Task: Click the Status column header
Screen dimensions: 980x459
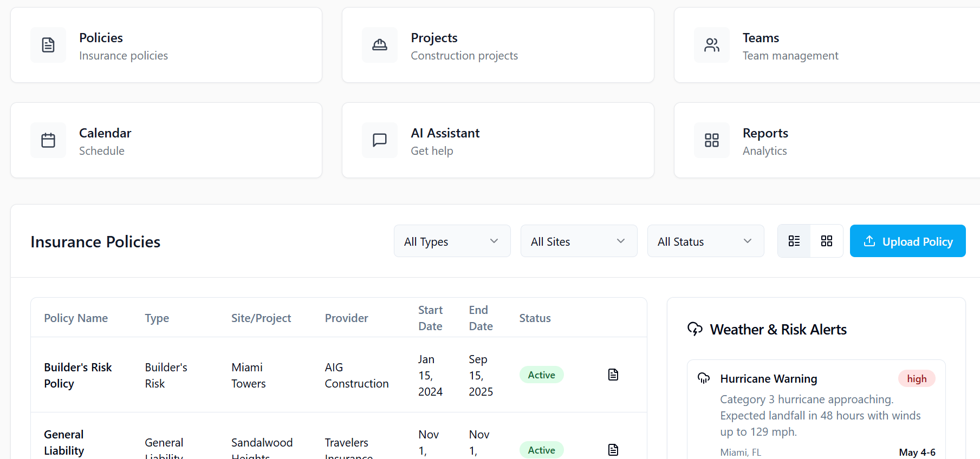Action: (535, 318)
